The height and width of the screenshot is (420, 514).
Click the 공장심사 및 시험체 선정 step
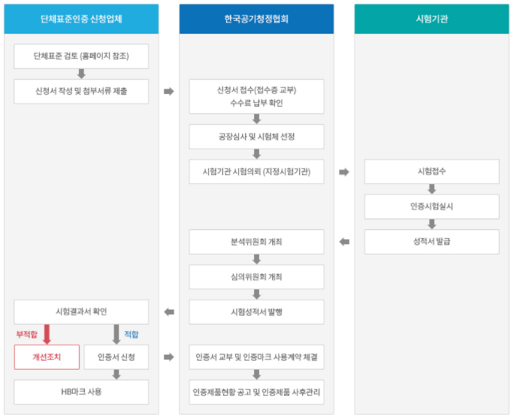click(x=256, y=137)
